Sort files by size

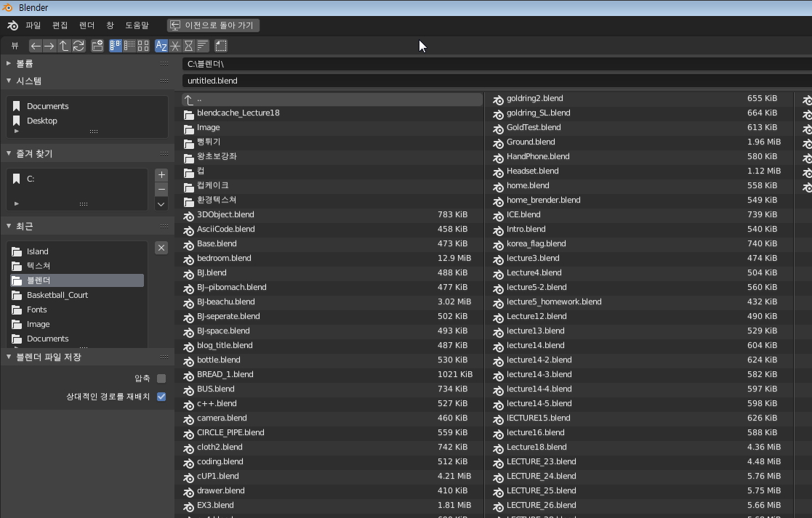(203, 46)
